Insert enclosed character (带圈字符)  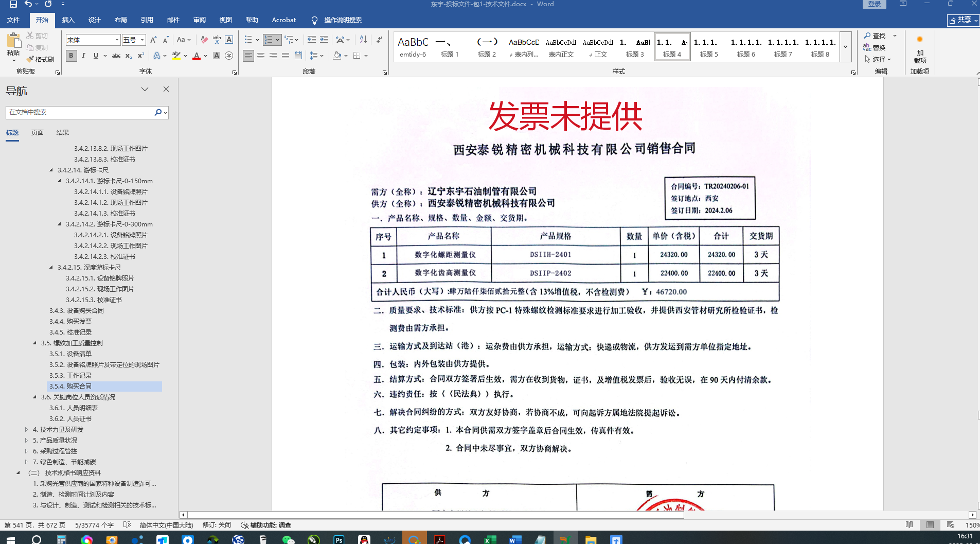[x=229, y=56]
